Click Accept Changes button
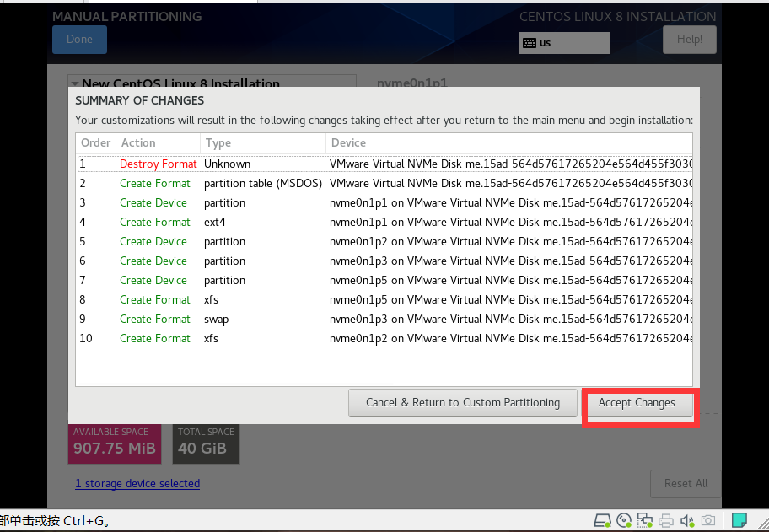 click(637, 402)
